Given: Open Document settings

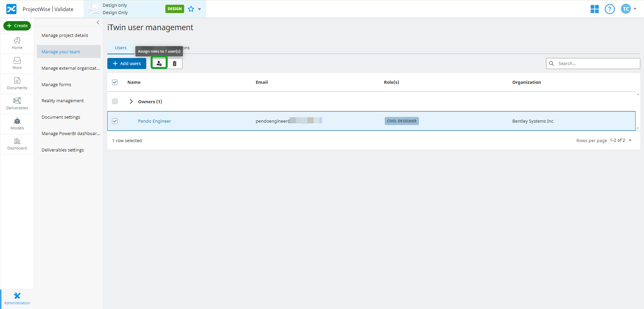Looking at the screenshot, I should click(x=69, y=117).
